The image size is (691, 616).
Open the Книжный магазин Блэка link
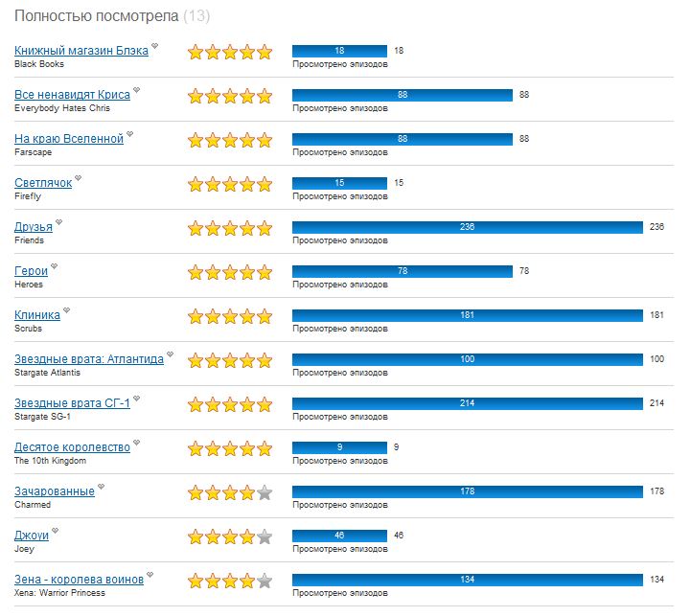pyautogui.click(x=81, y=51)
